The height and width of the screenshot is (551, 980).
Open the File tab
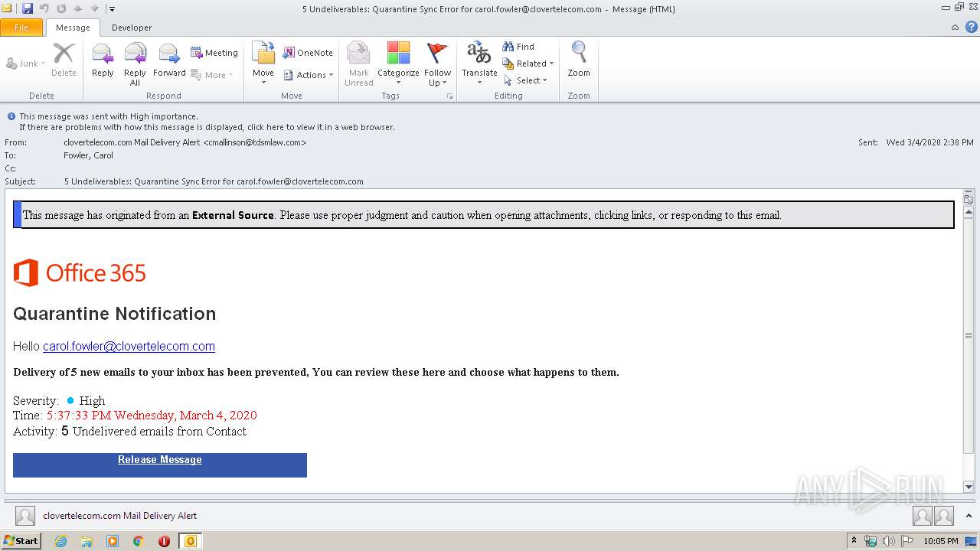(x=21, y=28)
